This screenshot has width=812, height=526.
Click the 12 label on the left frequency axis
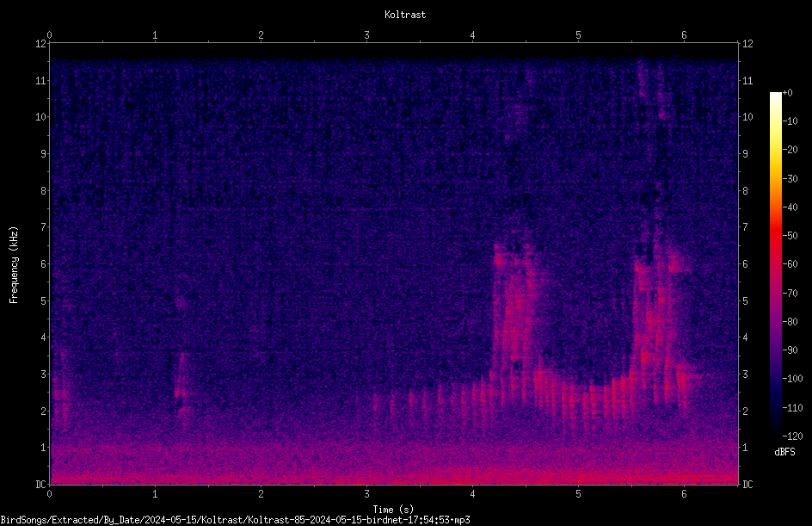tap(41, 44)
